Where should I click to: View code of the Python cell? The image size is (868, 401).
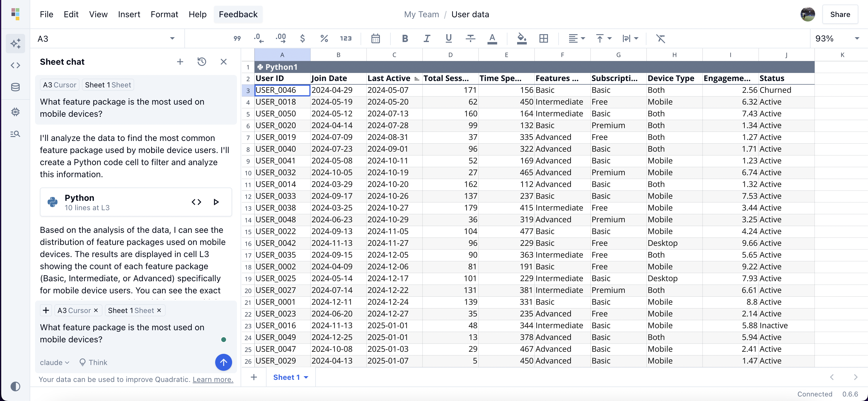(x=196, y=202)
